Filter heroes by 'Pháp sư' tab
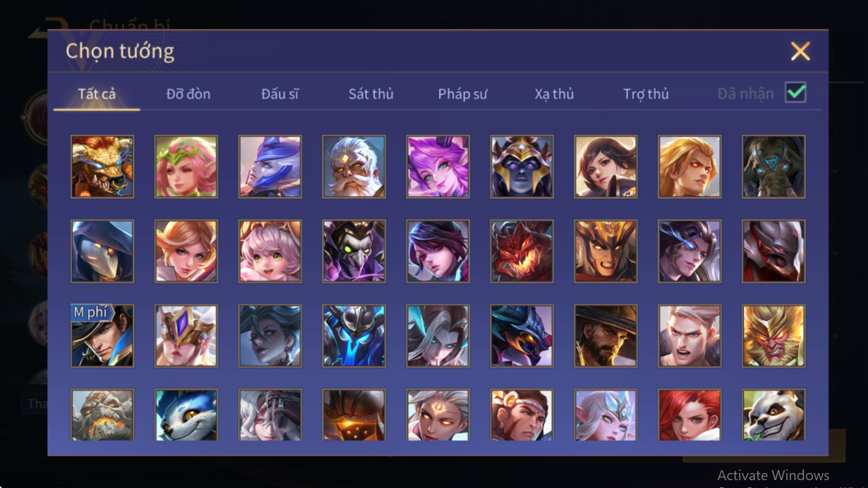 tap(463, 94)
